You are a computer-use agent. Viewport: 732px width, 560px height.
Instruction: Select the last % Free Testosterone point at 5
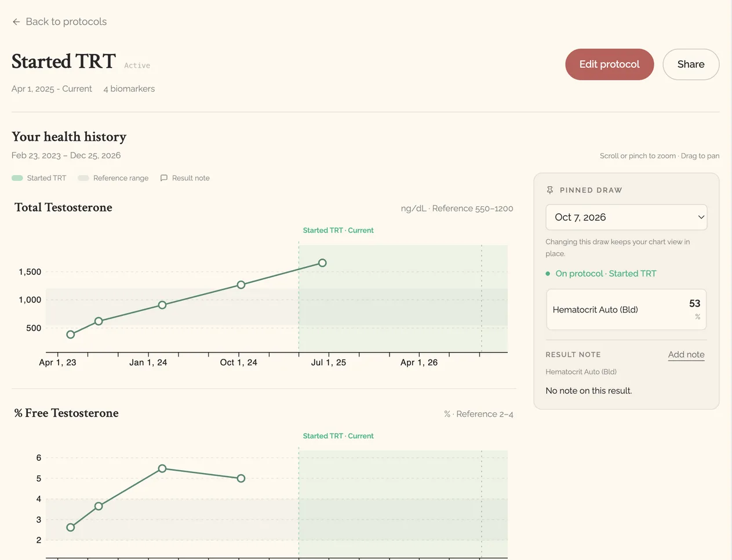coord(241,478)
